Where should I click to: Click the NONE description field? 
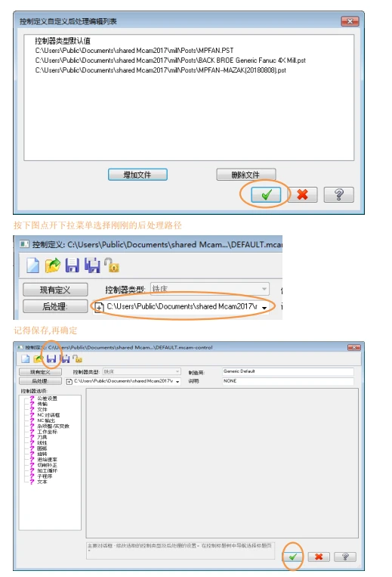coord(288,381)
